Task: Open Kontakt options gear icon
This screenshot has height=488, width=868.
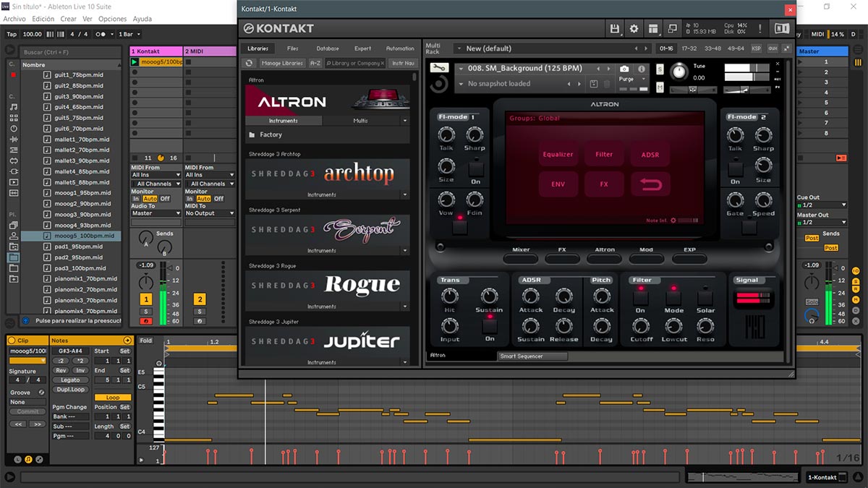Action: [x=634, y=28]
